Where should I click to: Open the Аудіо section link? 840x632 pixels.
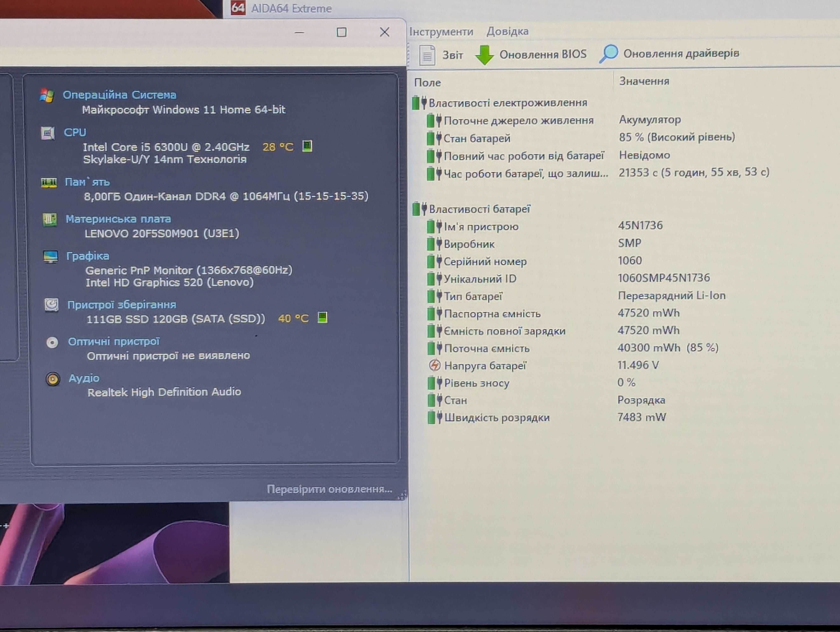pos(84,378)
